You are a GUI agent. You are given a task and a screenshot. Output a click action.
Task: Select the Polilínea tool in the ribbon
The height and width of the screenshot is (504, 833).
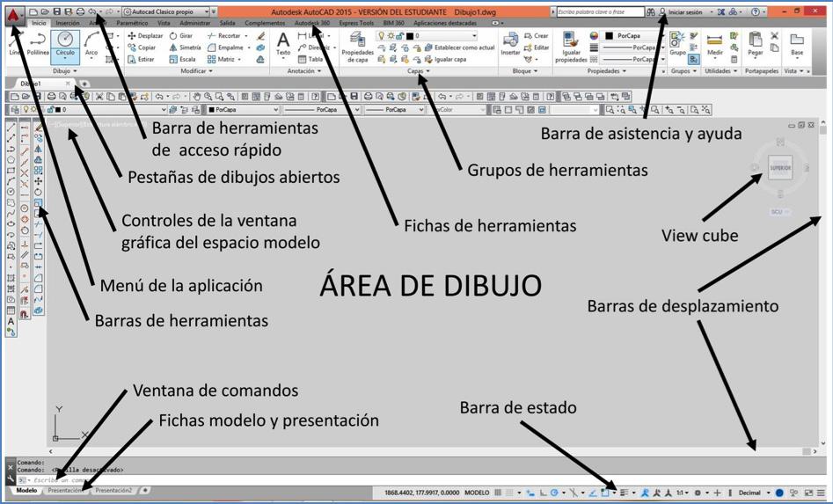(38, 44)
